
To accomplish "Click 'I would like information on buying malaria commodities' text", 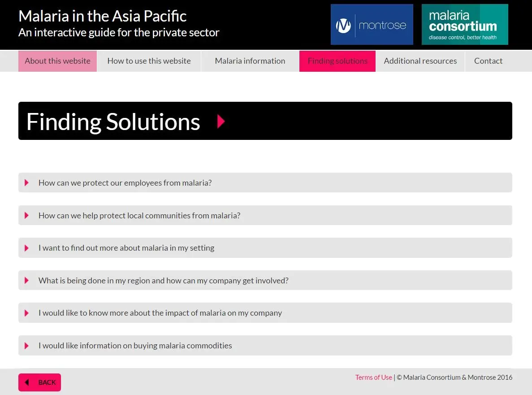I will (135, 345).
